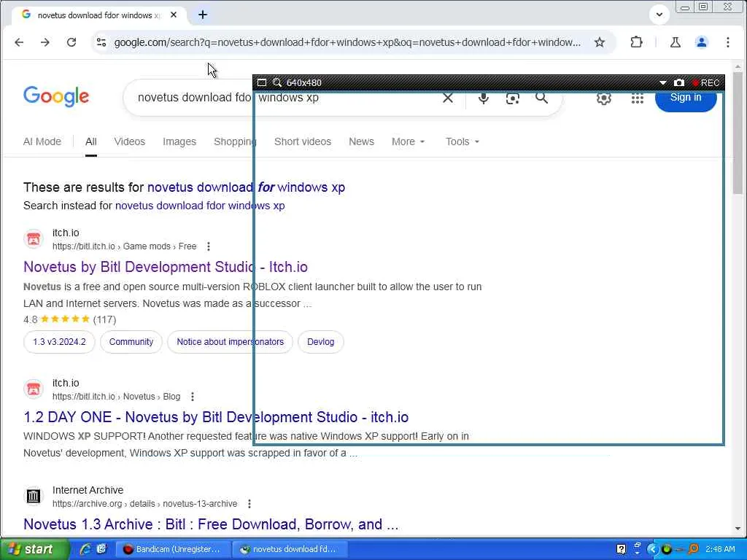Click the Internet Archive favicon
Image resolution: width=747 pixels, height=560 pixels.
[34, 496]
